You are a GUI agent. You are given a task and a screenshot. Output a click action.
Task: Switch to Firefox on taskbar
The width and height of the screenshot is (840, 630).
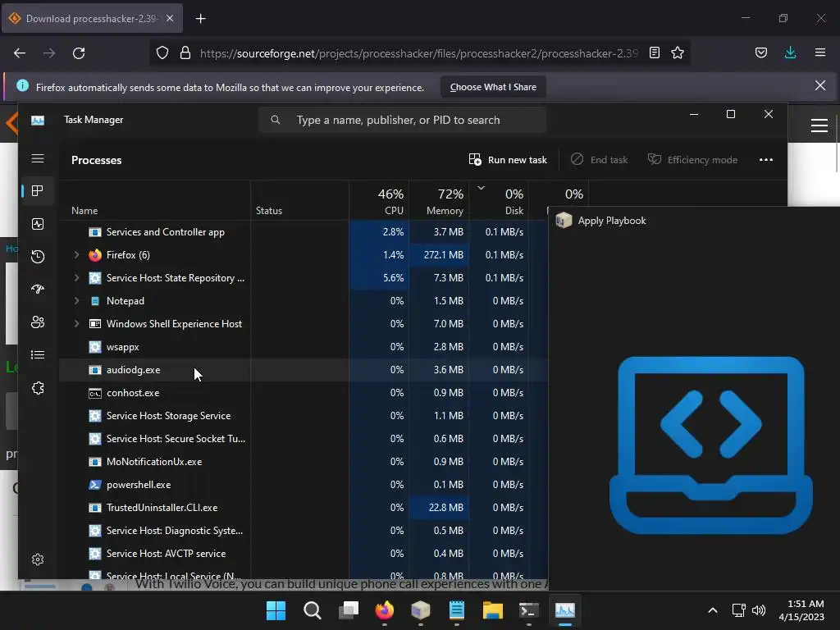tap(384, 610)
